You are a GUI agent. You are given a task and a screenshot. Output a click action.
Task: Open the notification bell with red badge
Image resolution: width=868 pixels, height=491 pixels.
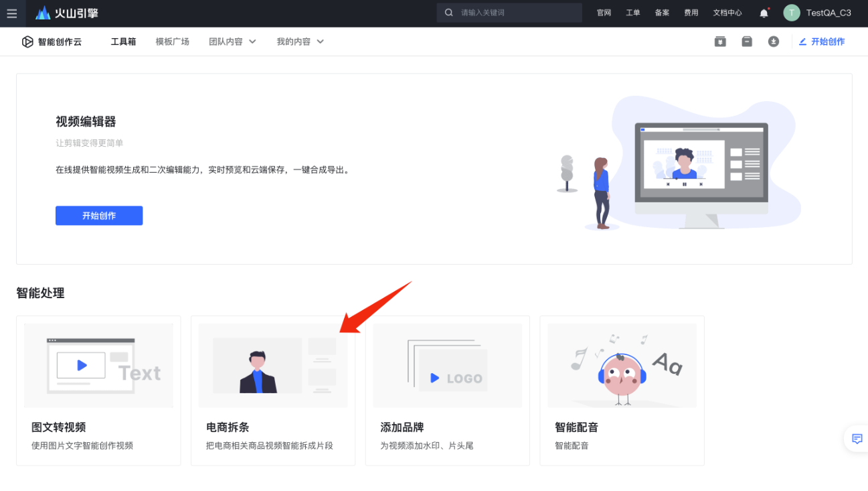coord(763,13)
